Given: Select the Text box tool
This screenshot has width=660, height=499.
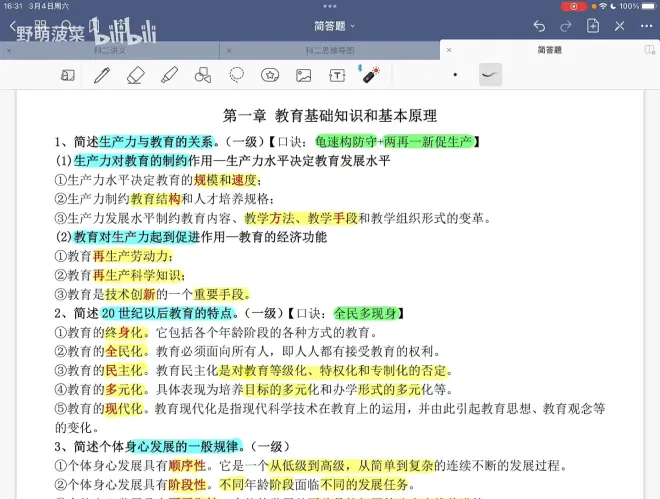Looking at the screenshot, I should 338,75.
